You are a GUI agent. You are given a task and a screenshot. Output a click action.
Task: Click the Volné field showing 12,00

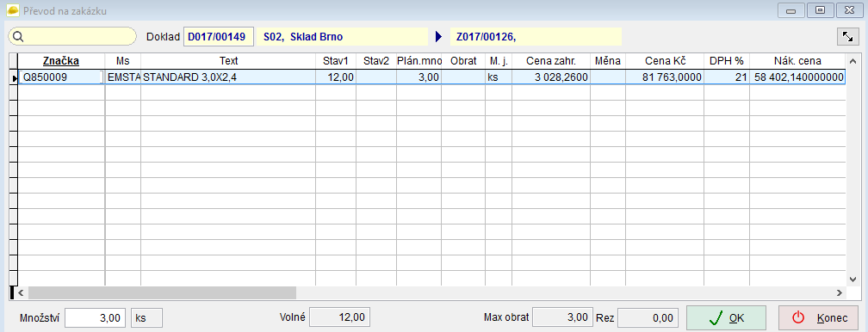coord(339,317)
